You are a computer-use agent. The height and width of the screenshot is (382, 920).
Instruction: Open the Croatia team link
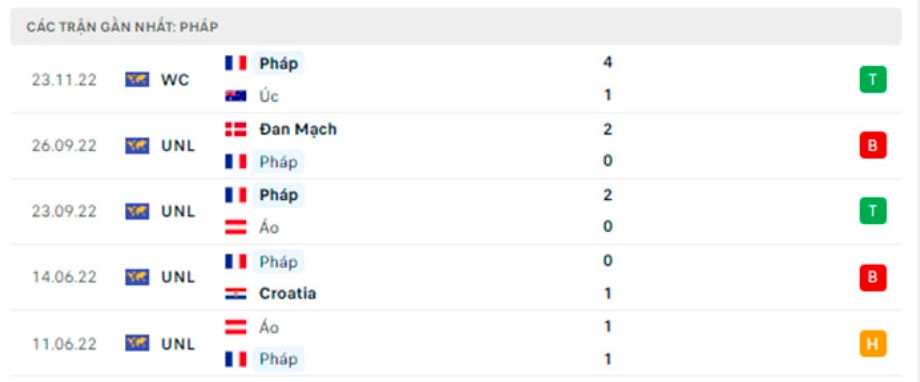click(288, 293)
